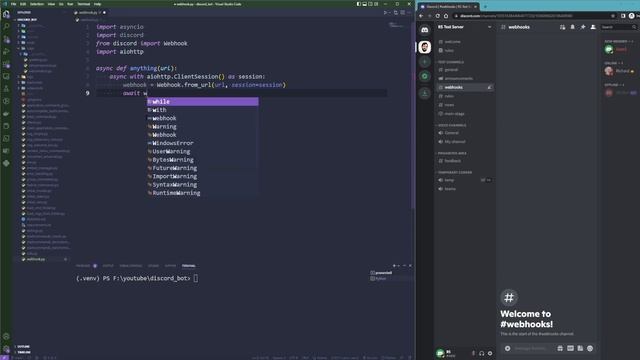Open Discord User Settings gear
640x360 pixels.
490,353
